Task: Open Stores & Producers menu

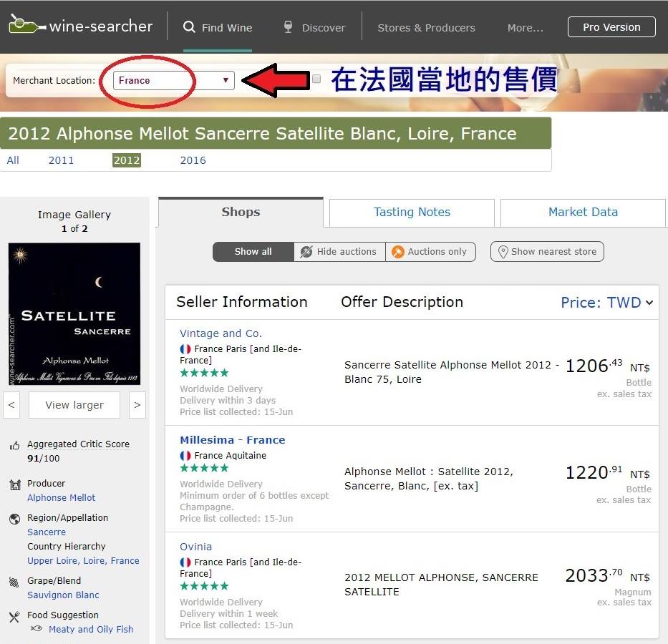Action: [426, 28]
